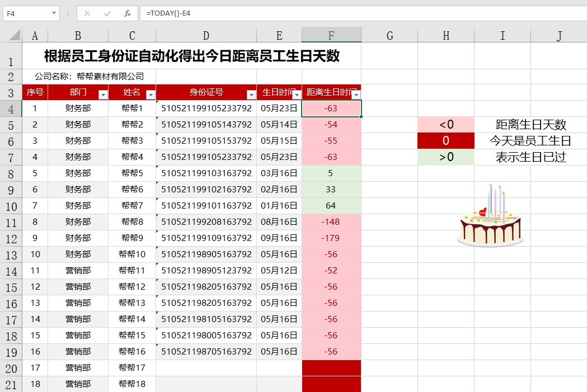This screenshot has height=392, width=587.
Task: Open the 姓名 column filter dropdown
Action: pos(151,95)
